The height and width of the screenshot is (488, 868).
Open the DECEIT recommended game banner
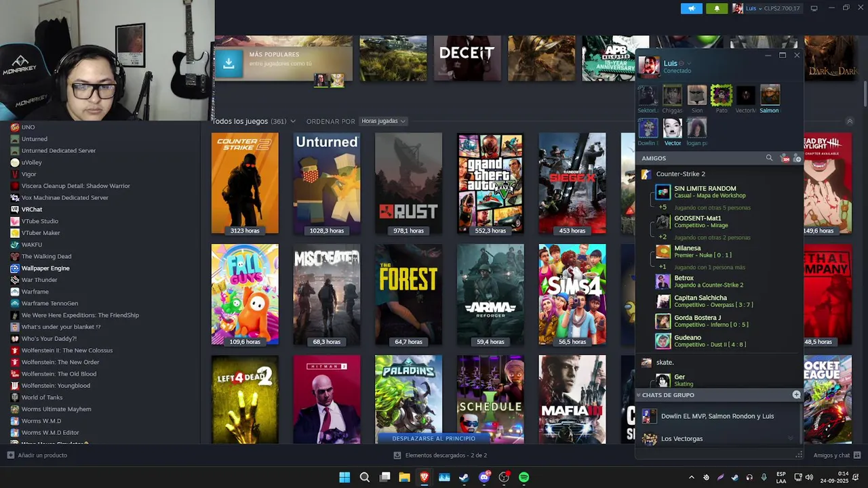(x=467, y=59)
